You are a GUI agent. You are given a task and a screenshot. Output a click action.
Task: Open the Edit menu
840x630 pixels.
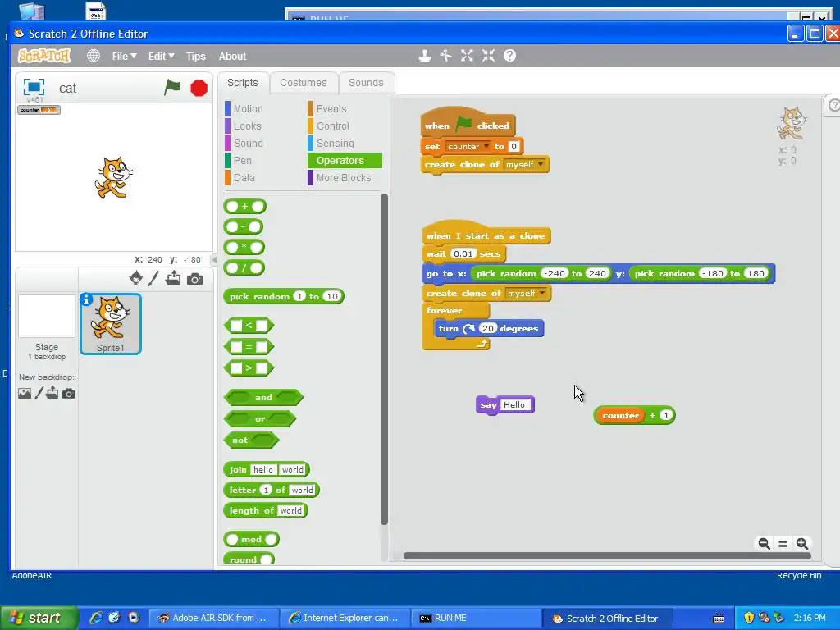(162, 57)
